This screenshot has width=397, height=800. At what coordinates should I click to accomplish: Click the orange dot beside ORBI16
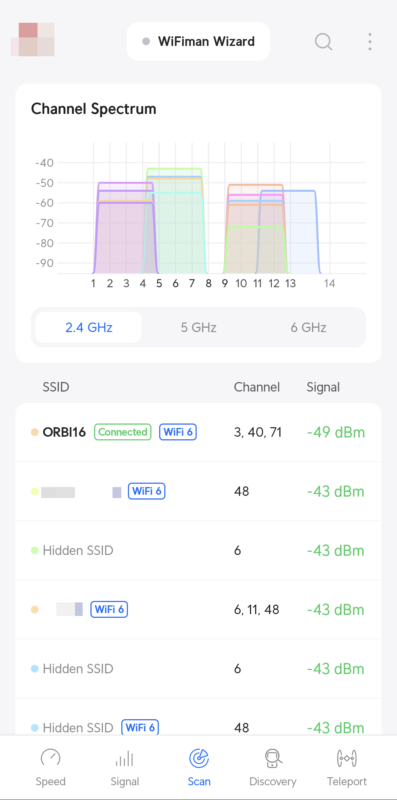coord(35,432)
